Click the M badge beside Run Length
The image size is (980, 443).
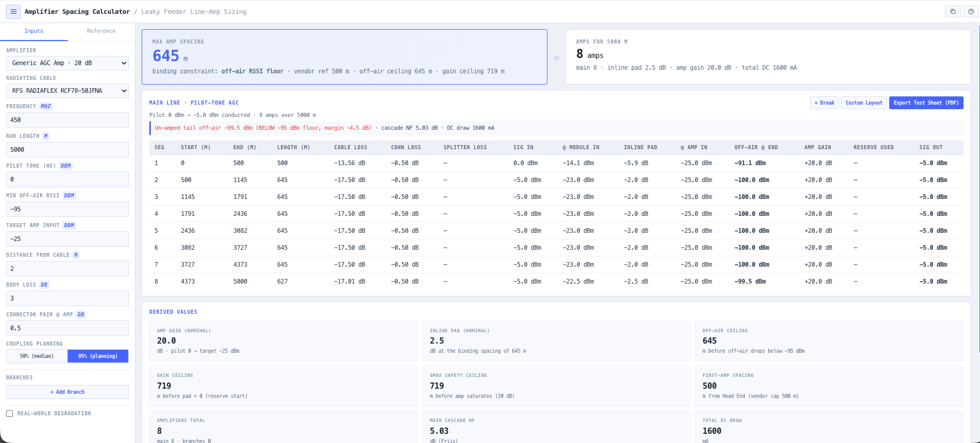(46, 136)
